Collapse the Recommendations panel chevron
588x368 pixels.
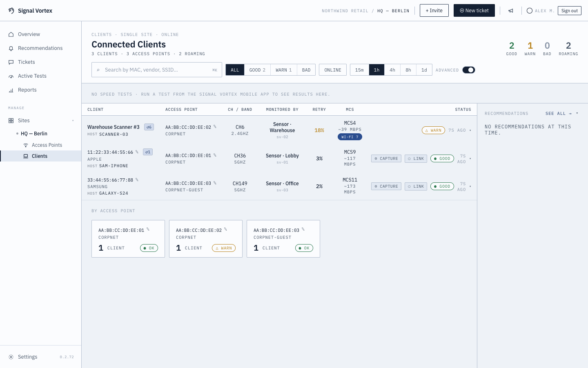(577, 113)
